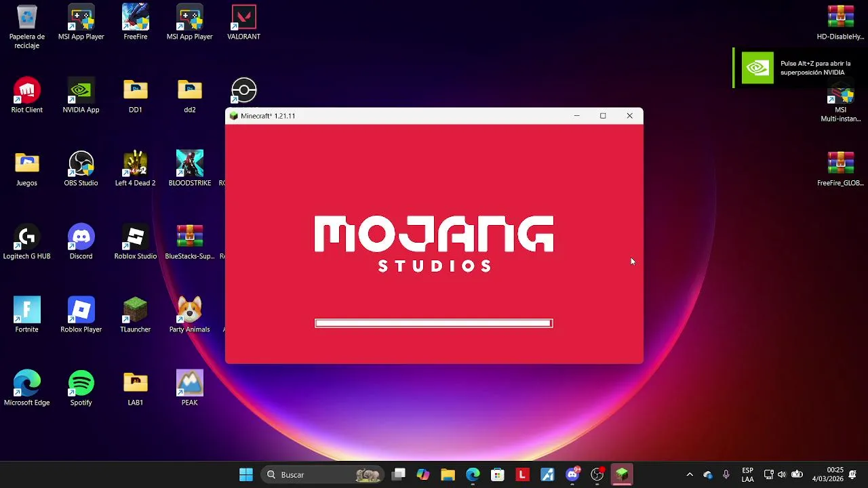Click the Minecraft loading progress bar
868x488 pixels.
[x=434, y=323]
